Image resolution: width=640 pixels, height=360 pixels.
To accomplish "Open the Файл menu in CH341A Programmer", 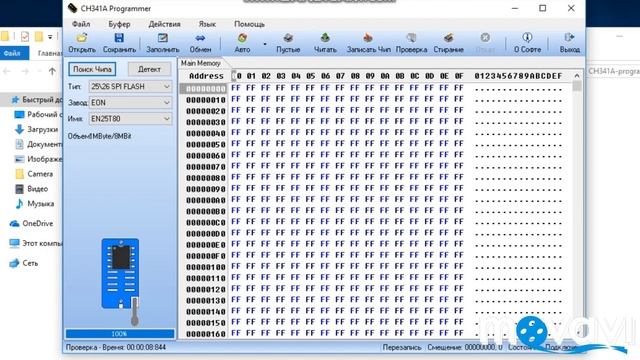I will pyautogui.click(x=81, y=24).
